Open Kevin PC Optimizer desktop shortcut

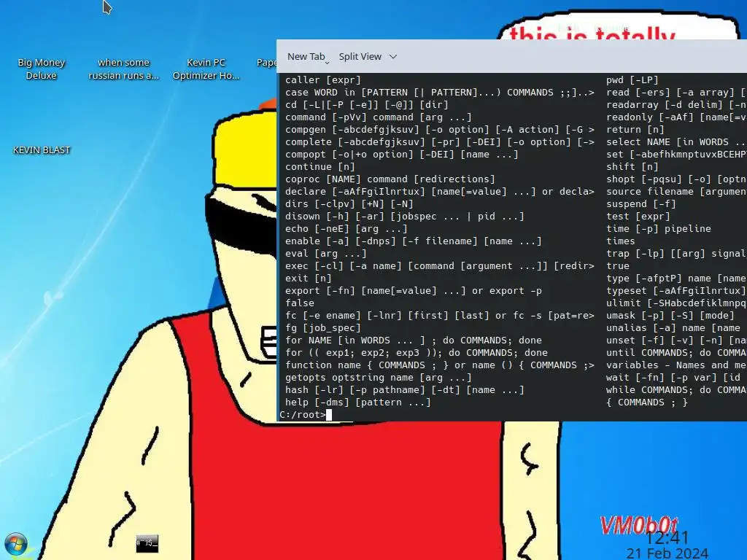point(206,69)
